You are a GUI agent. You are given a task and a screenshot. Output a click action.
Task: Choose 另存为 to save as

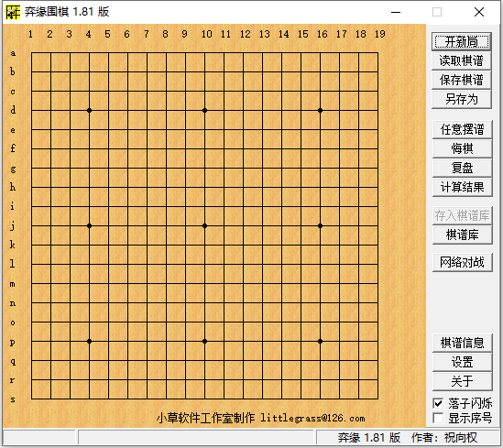click(461, 99)
